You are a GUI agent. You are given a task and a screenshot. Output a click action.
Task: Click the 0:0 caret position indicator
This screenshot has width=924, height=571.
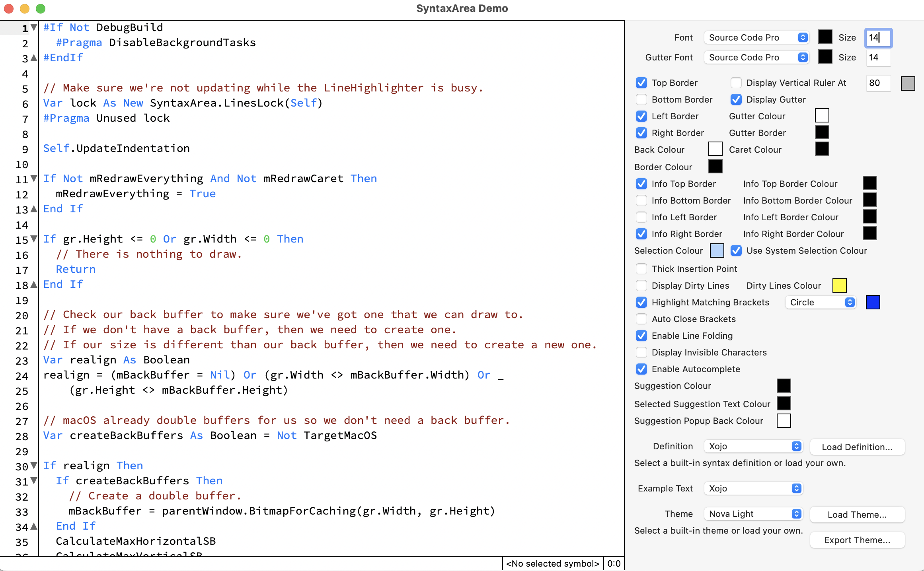614,563
